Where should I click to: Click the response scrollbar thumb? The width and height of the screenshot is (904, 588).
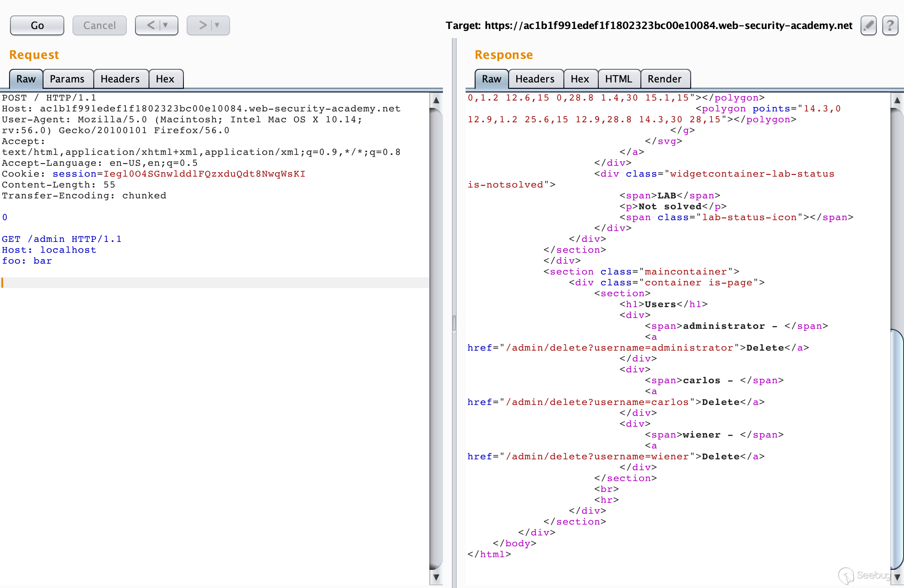click(897, 448)
